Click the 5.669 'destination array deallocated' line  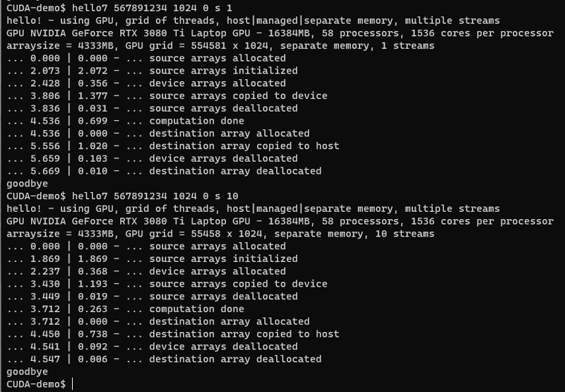pos(164,171)
